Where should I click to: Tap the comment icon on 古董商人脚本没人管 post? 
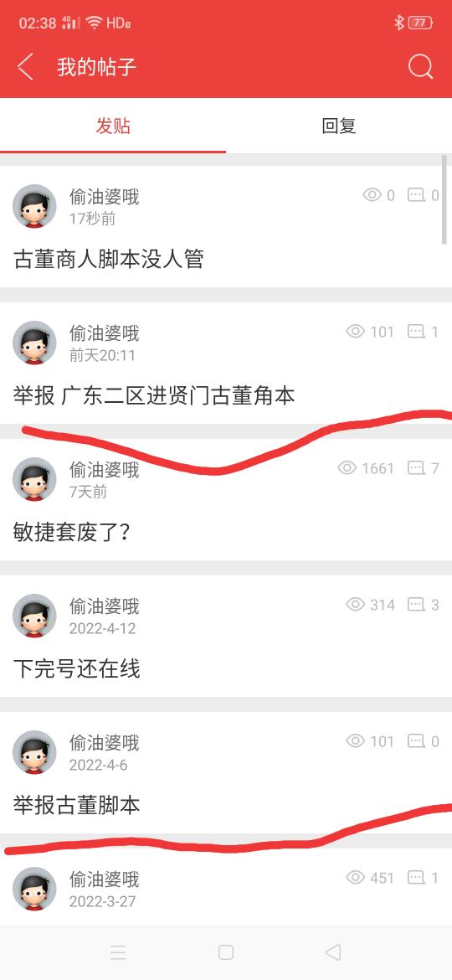416,195
